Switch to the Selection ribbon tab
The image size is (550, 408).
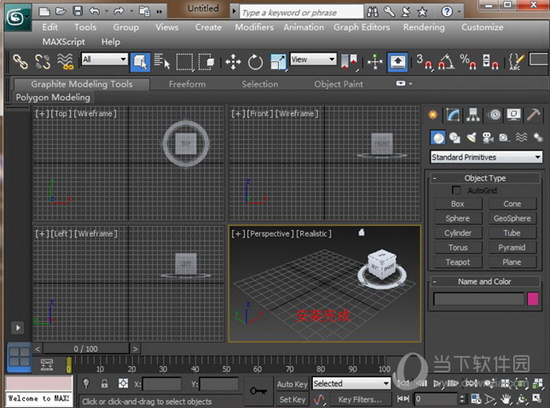click(x=260, y=84)
